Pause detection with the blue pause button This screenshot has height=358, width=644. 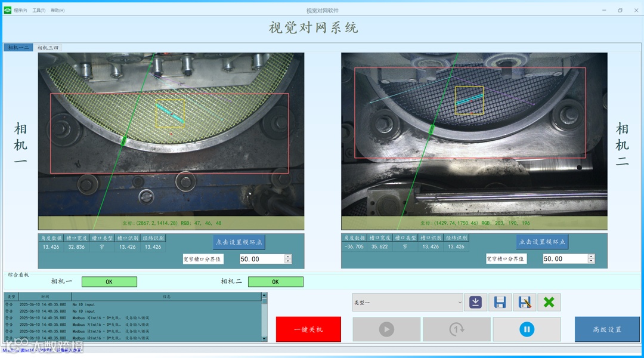pos(527,329)
